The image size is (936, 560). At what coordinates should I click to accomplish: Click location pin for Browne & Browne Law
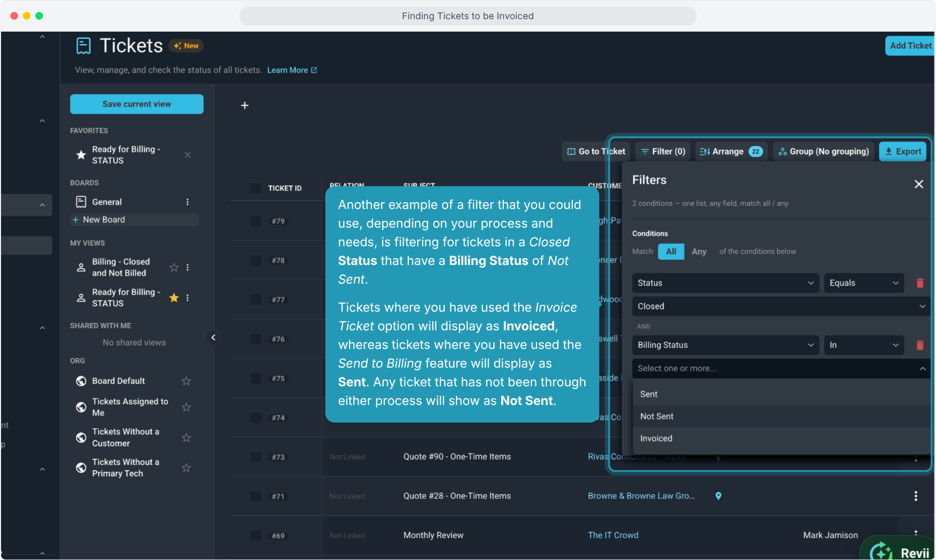click(718, 496)
